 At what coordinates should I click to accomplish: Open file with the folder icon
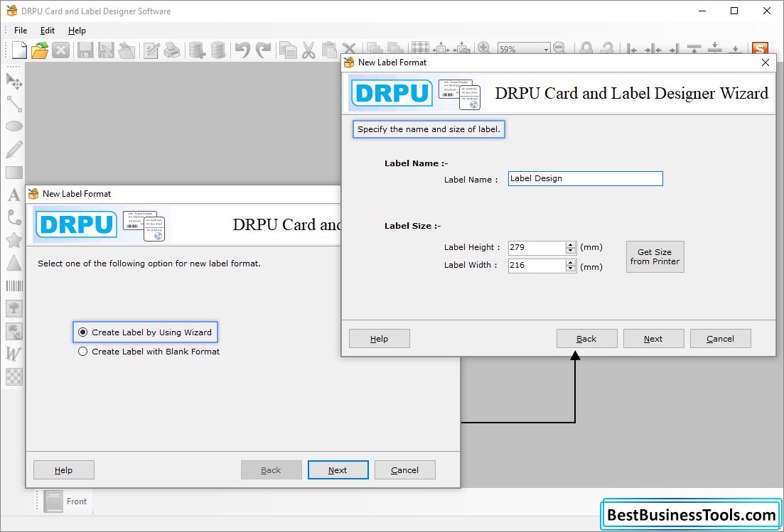point(40,50)
